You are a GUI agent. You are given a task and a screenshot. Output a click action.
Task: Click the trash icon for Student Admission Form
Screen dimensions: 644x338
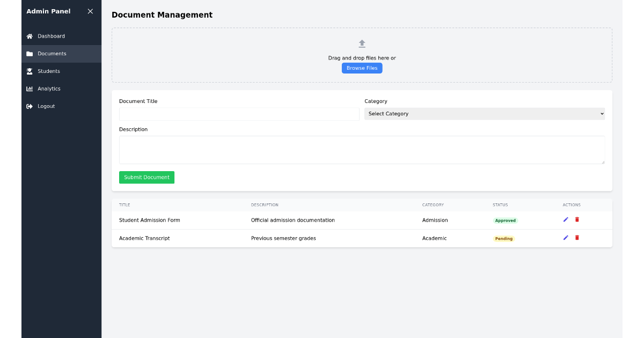pyautogui.click(x=577, y=219)
